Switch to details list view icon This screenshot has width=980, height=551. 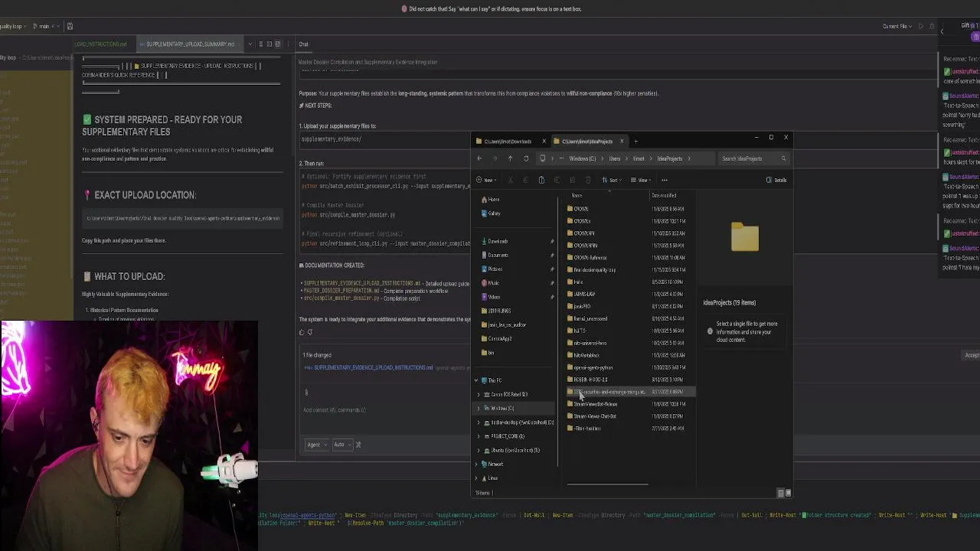click(781, 493)
